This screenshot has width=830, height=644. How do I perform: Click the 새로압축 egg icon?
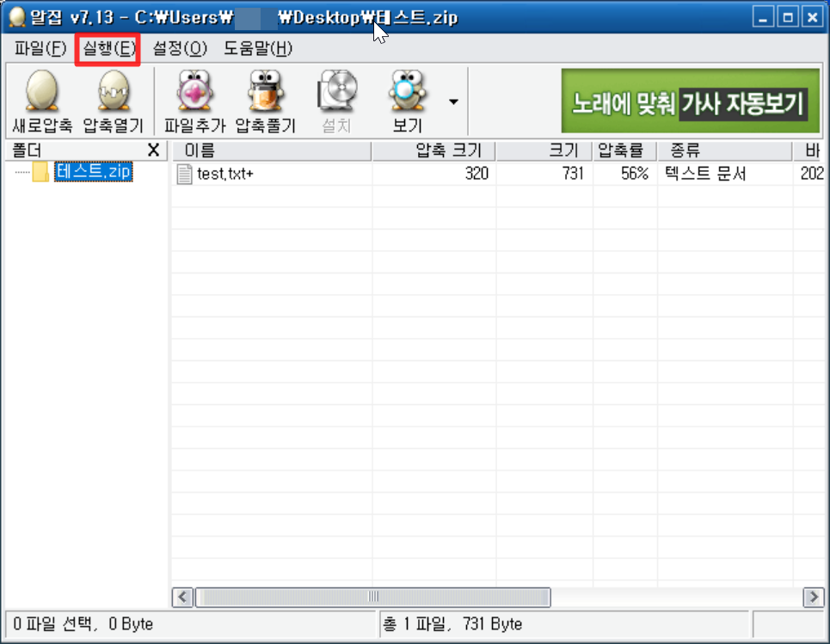click(42, 91)
